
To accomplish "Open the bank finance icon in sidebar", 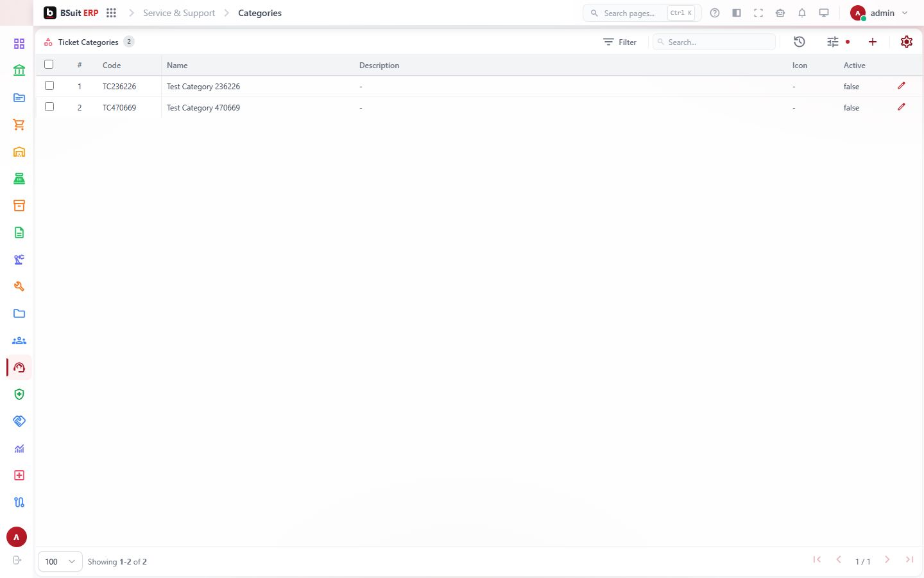I will coord(19,70).
